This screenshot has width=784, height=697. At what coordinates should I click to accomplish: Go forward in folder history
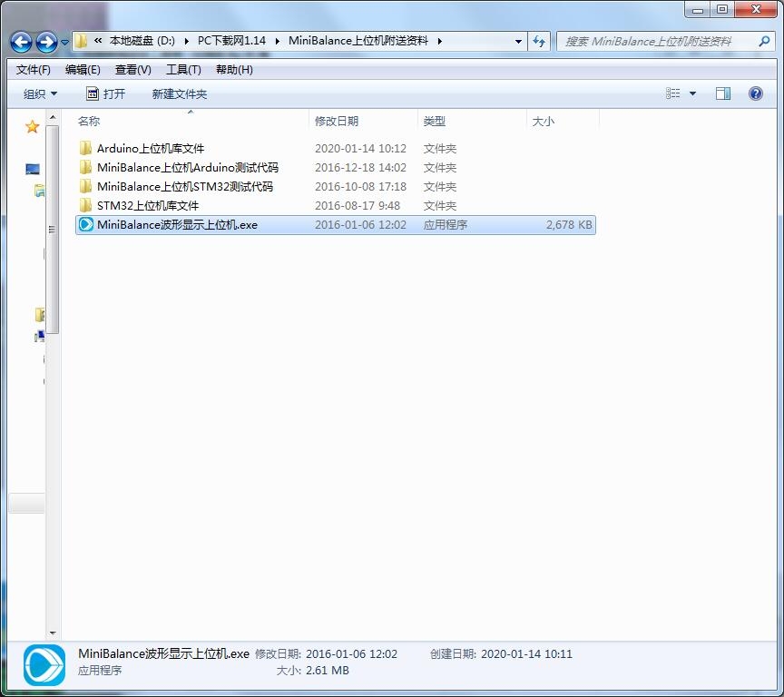pos(46,42)
